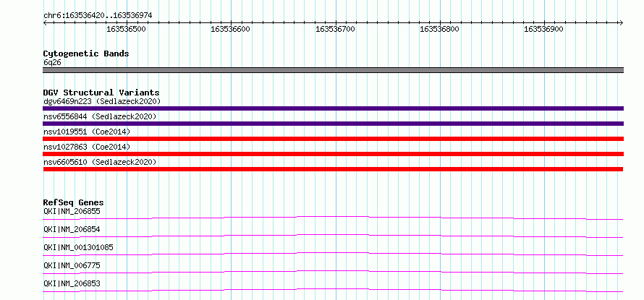Select the Cytogenetic Bands track heading

click(86, 53)
